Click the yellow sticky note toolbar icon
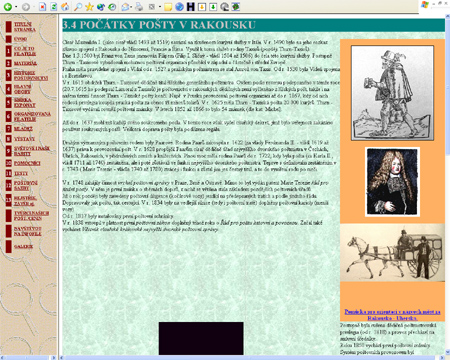This screenshot has height=360, width=450. point(168,7)
